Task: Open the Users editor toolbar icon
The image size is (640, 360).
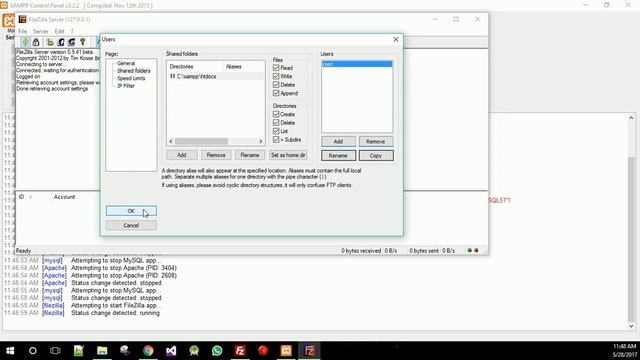Action: (61, 42)
